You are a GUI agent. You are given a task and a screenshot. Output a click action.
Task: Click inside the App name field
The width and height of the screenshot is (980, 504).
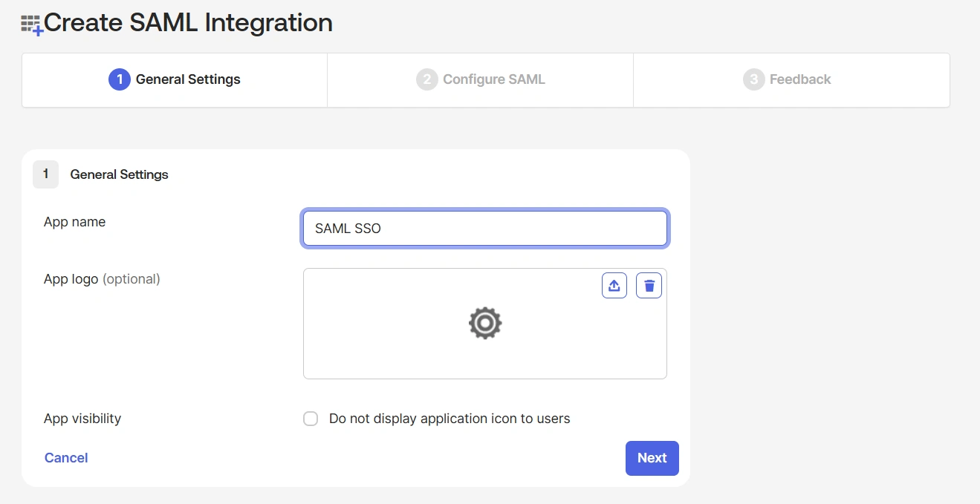[x=484, y=228]
